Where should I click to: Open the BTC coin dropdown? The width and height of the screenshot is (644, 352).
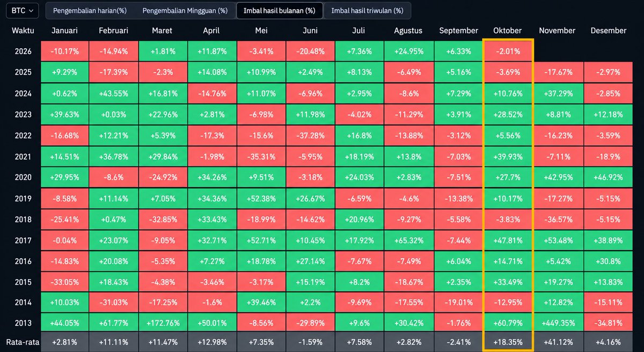(22, 10)
